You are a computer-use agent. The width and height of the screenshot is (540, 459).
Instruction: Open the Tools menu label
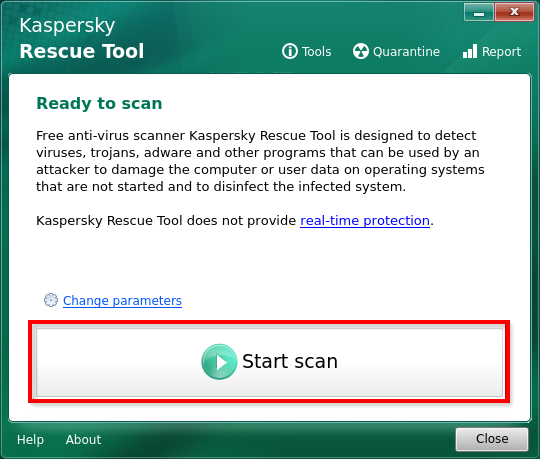pyautogui.click(x=316, y=52)
